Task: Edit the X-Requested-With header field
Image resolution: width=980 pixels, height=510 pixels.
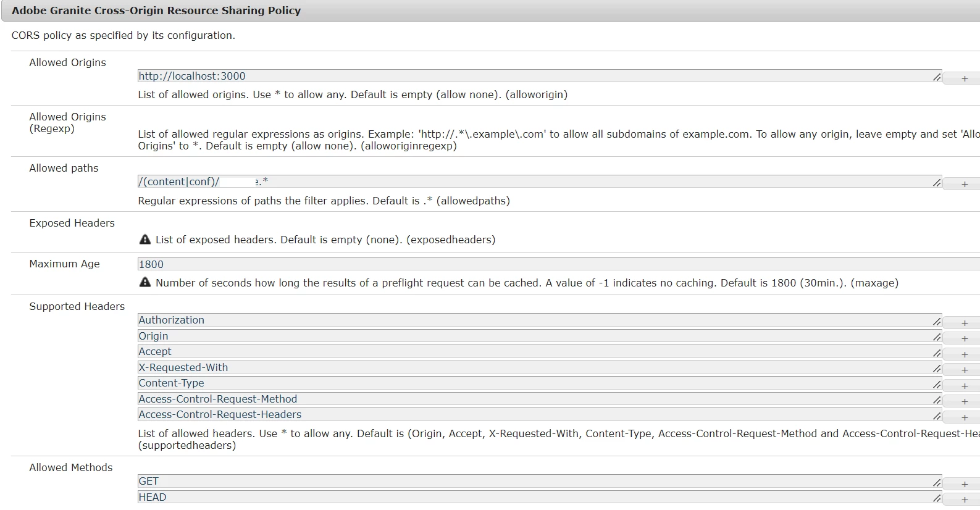Action: [x=540, y=367]
